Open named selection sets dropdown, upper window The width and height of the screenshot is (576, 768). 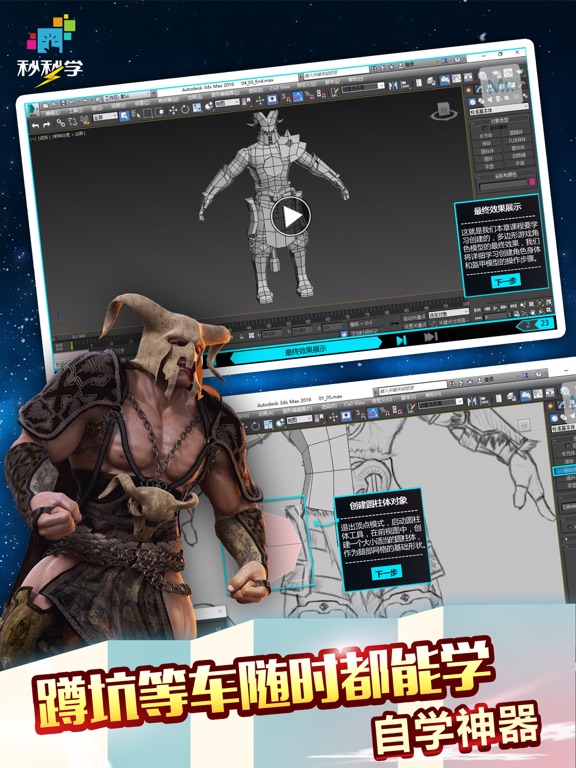[x=362, y=88]
